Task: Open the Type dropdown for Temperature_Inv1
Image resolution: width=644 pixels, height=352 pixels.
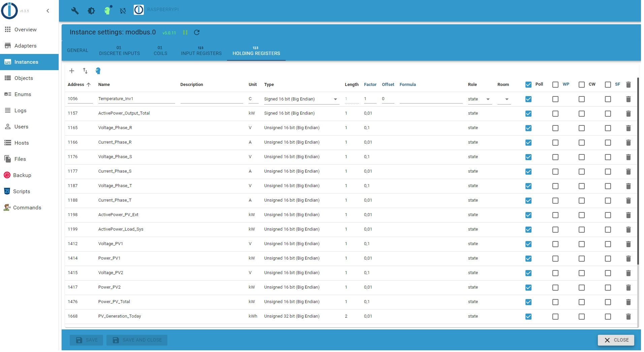Action: pyautogui.click(x=301, y=99)
